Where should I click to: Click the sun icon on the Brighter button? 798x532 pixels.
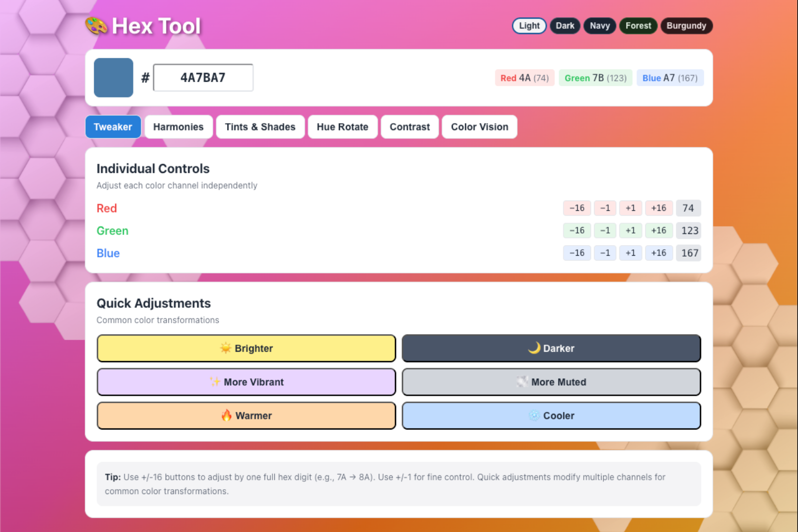pyautogui.click(x=226, y=348)
